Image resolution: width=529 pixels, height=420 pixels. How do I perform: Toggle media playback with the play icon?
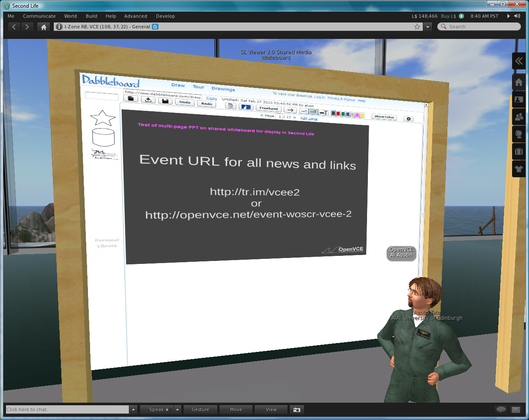[x=508, y=16]
